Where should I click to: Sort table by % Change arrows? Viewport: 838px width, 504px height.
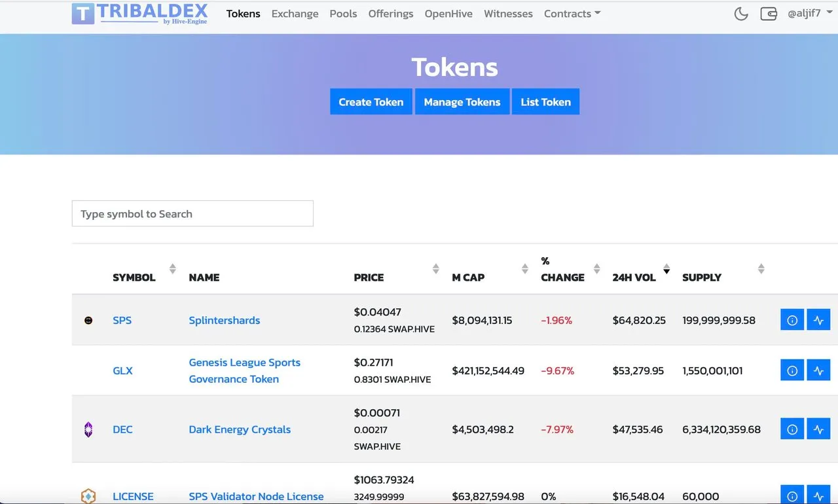597,269
